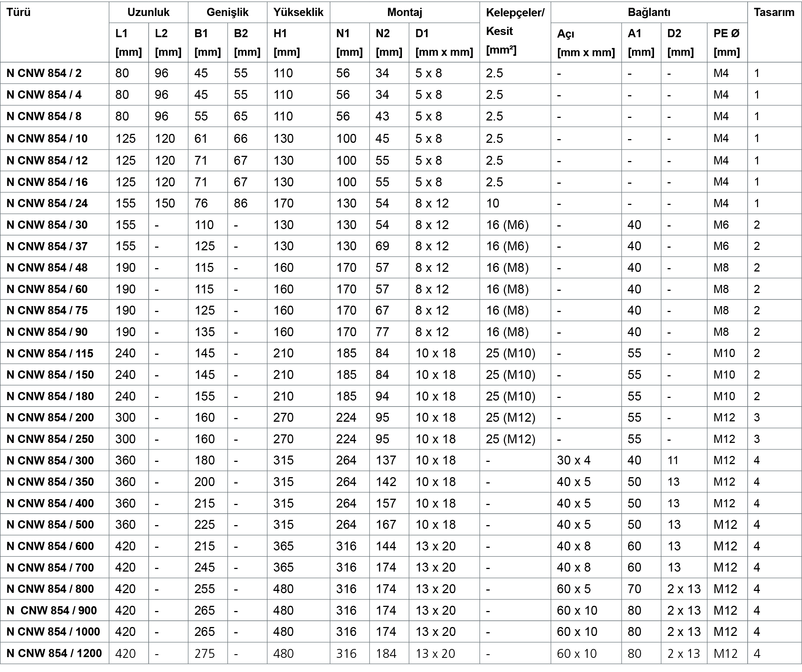Viewport: 802px width, 672px height.
Task: Select row label 'N CNW 854 / 30'
Action: (47, 225)
